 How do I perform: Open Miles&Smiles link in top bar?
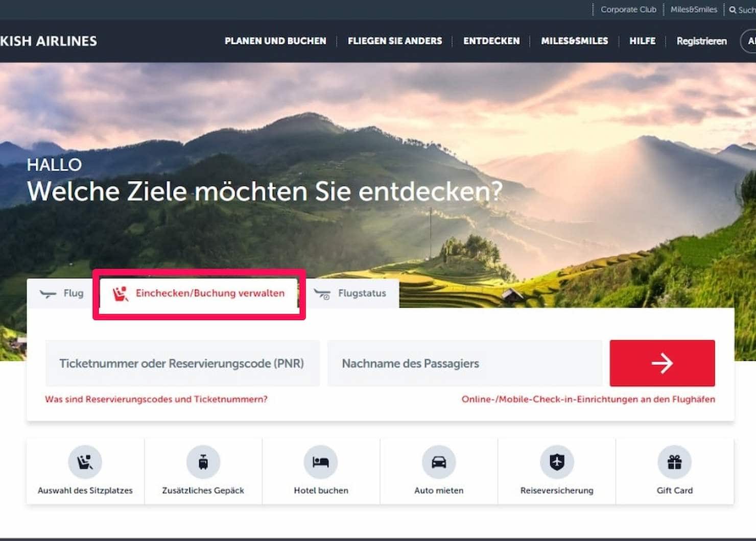click(694, 10)
